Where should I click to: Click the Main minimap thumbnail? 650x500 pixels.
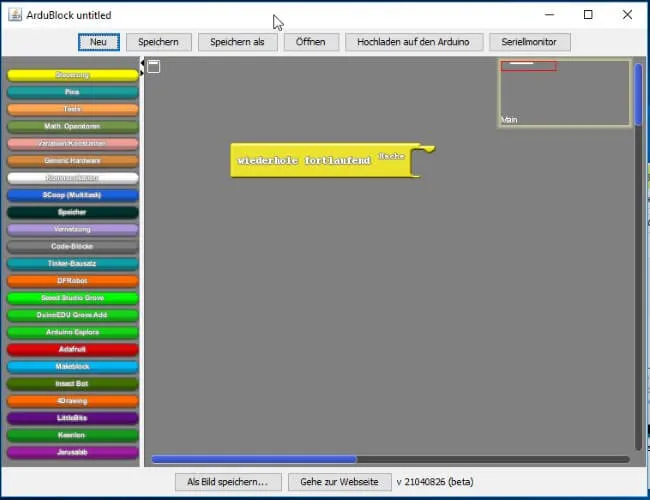[x=565, y=93]
